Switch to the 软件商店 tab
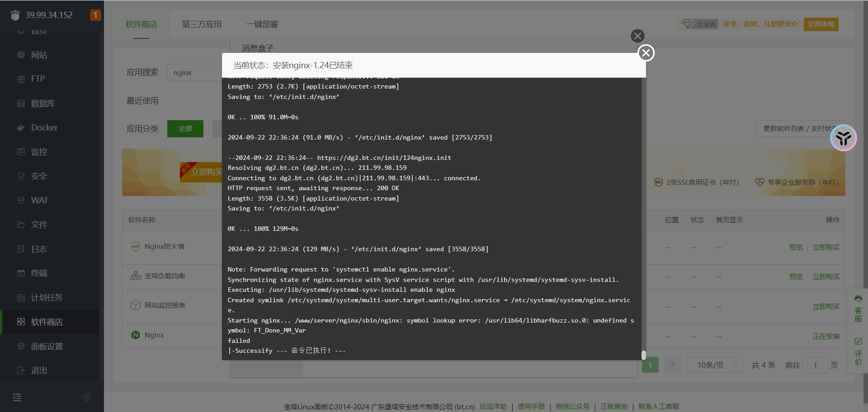The height and width of the screenshot is (412, 868). click(x=142, y=24)
